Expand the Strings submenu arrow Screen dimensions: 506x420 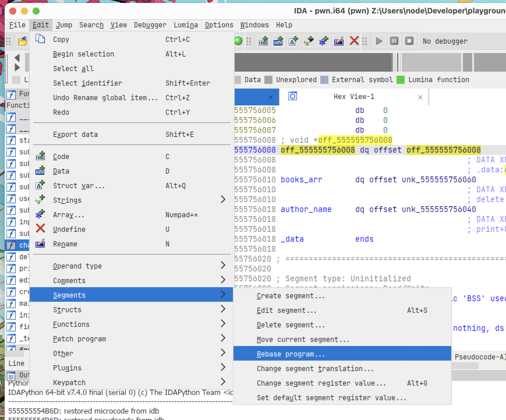223,200
